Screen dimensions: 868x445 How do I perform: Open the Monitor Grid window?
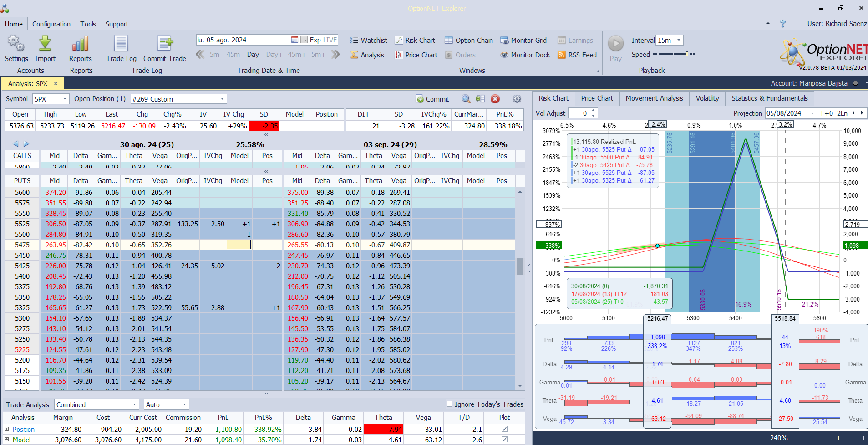pos(523,41)
